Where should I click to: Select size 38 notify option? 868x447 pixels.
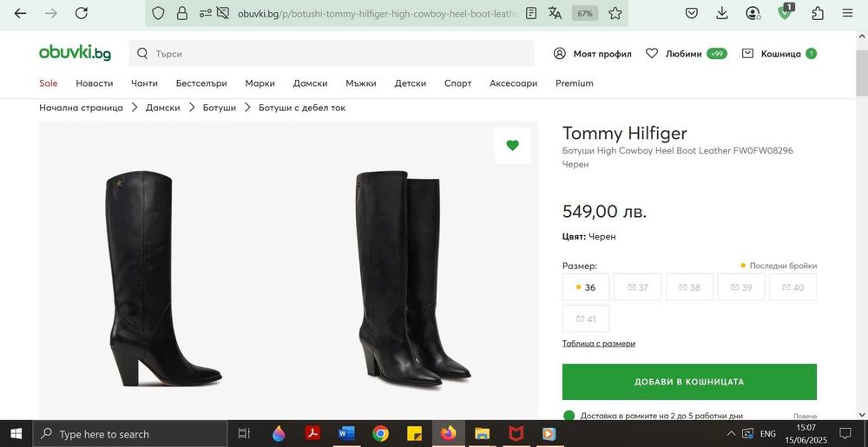pos(689,287)
